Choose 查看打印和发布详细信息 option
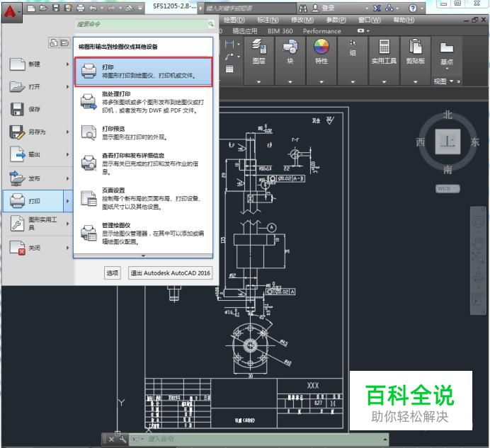Screen dimensions: 490x448 point(143,163)
